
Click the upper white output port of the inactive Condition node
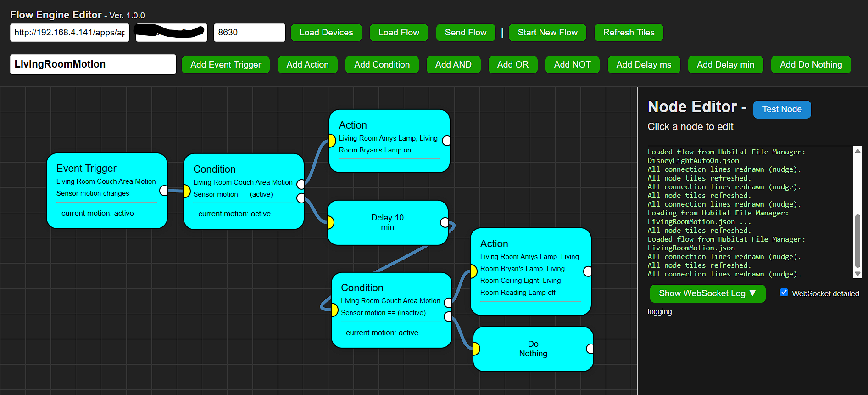(x=448, y=303)
